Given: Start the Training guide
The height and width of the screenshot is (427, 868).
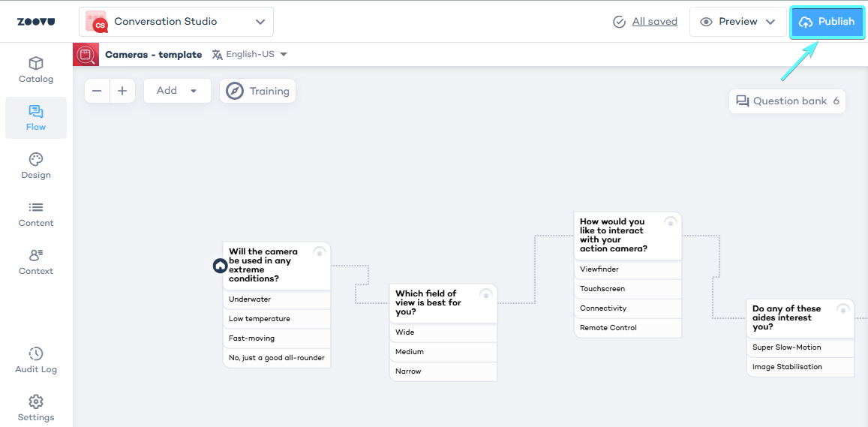Looking at the screenshot, I should (x=258, y=91).
